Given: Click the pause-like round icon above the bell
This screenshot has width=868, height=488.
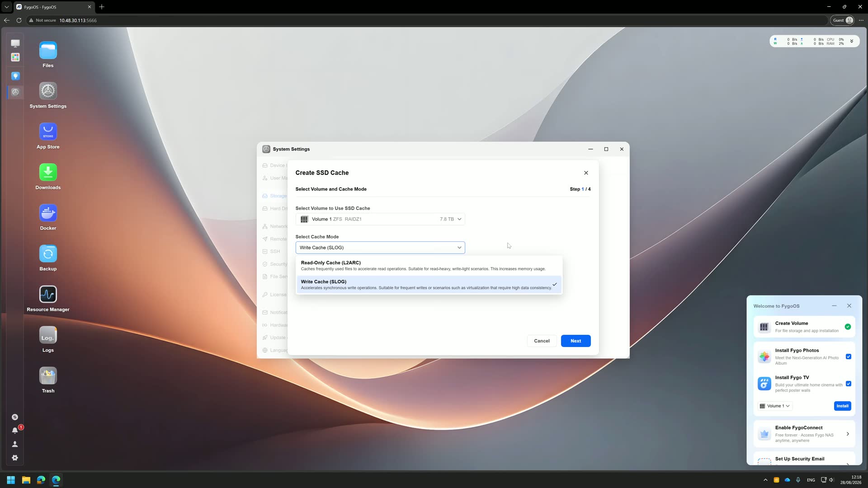Looking at the screenshot, I should (x=15, y=417).
